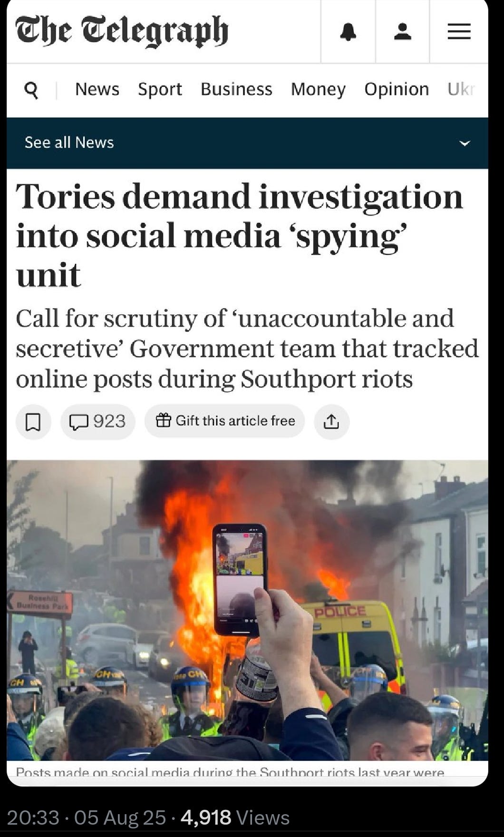Switch to the Money section
This screenshot has height=837, width=504.
(318, 89)
